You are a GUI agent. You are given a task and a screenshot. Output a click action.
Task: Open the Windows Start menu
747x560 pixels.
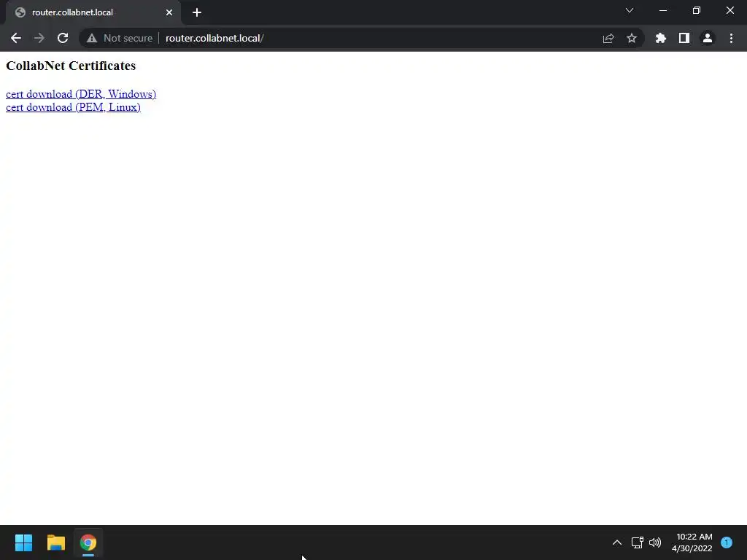click(x=23, y=542)
